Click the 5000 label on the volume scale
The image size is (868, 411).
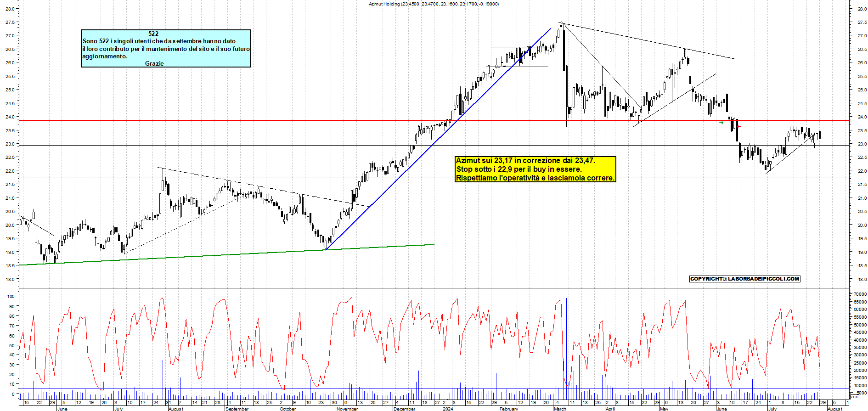[862, 393]
